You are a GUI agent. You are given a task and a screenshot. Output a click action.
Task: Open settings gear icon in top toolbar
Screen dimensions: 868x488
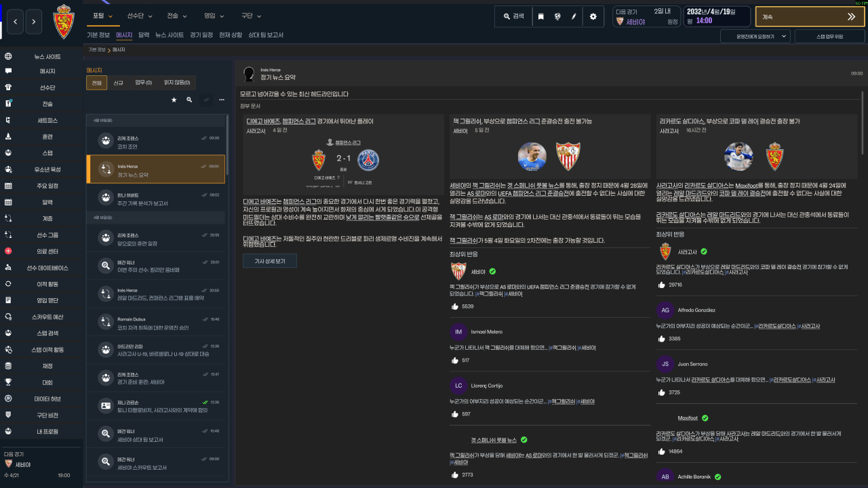pyautogui.click(x=593, y=16)
